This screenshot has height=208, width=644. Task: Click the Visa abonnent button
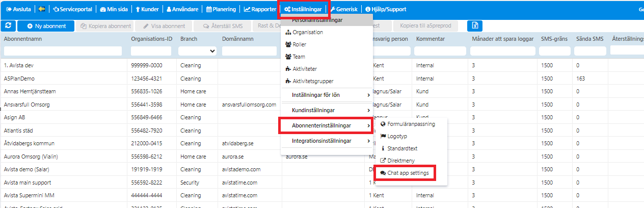tap(164, 25)
